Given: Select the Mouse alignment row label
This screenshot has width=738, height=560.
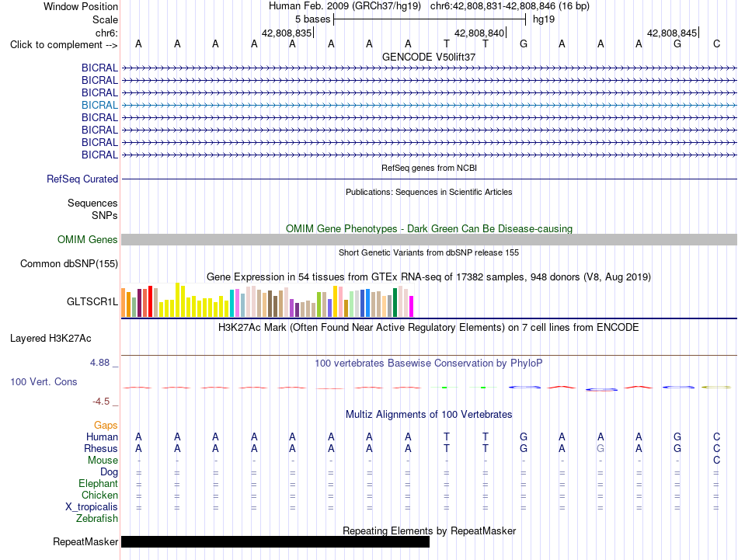Looking at the screenshot, I should [x=103, y=461].
